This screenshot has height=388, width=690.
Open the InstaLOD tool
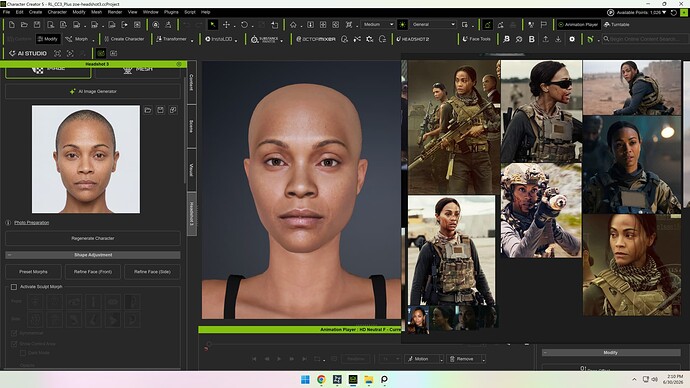(219, 39)
